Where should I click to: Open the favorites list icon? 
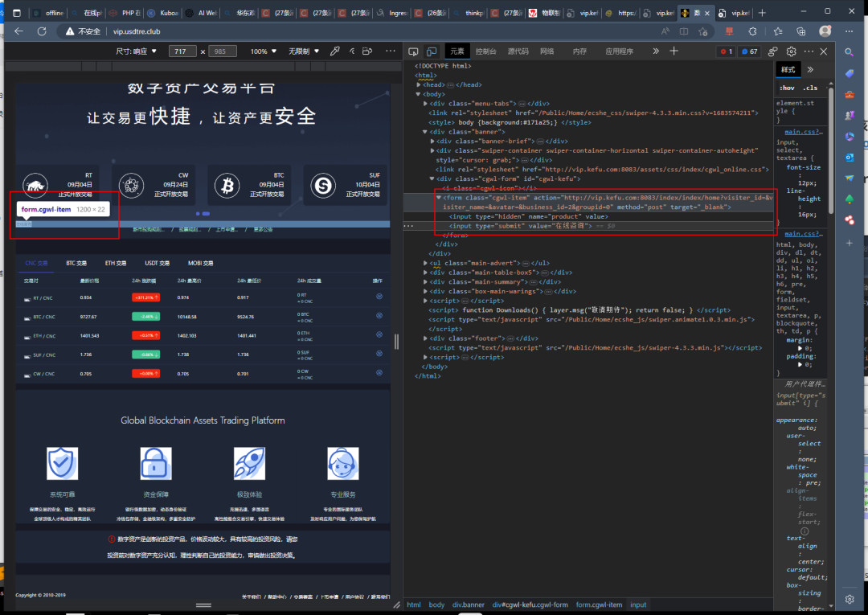tap(778, 31)
